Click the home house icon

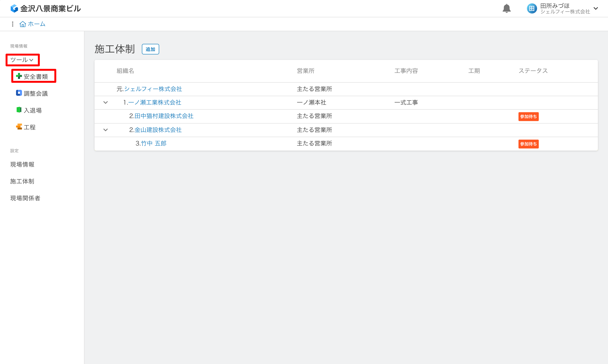23,24
